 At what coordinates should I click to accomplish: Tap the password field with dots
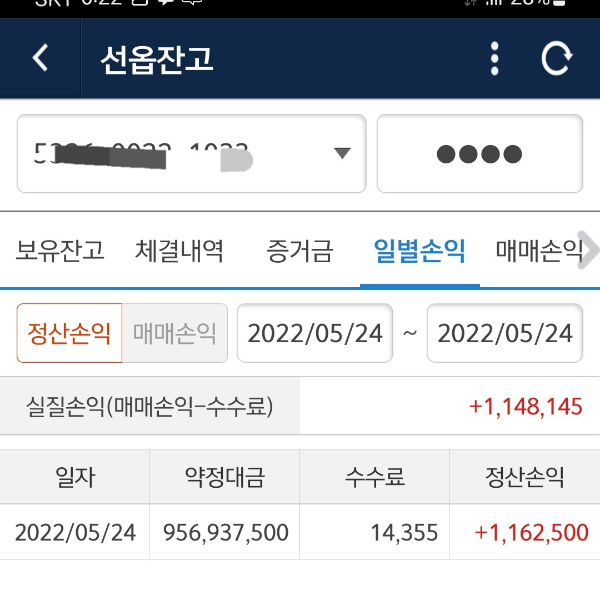(x=479, y=153)
